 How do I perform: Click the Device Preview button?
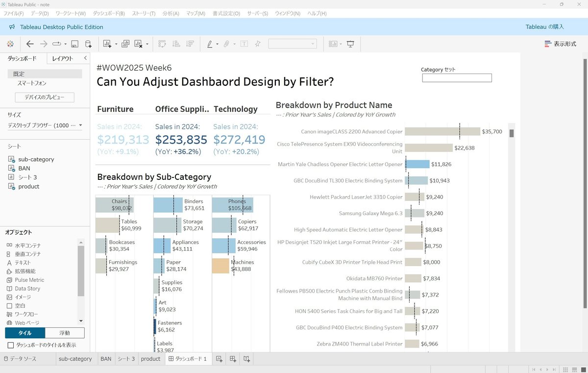(x=45, y=97)
